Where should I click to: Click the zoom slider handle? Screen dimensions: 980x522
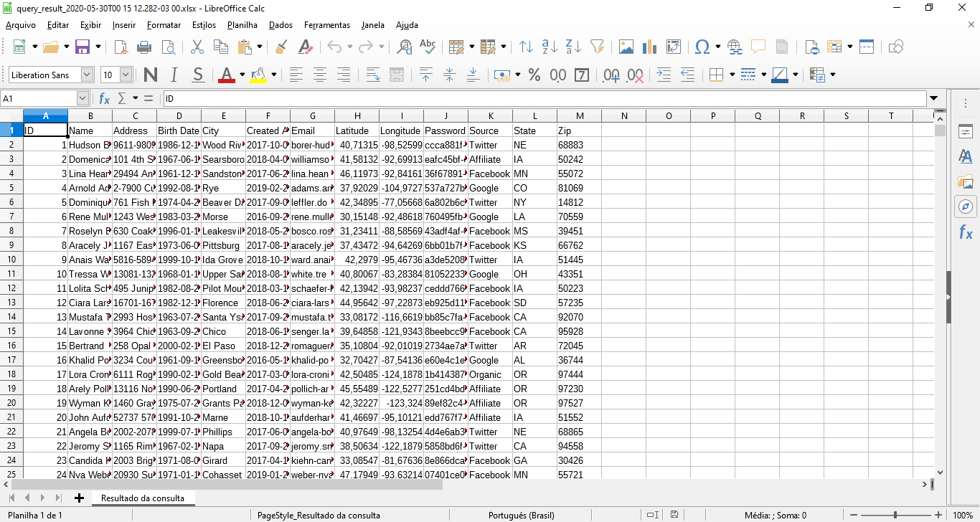click(x=895, y=515)
